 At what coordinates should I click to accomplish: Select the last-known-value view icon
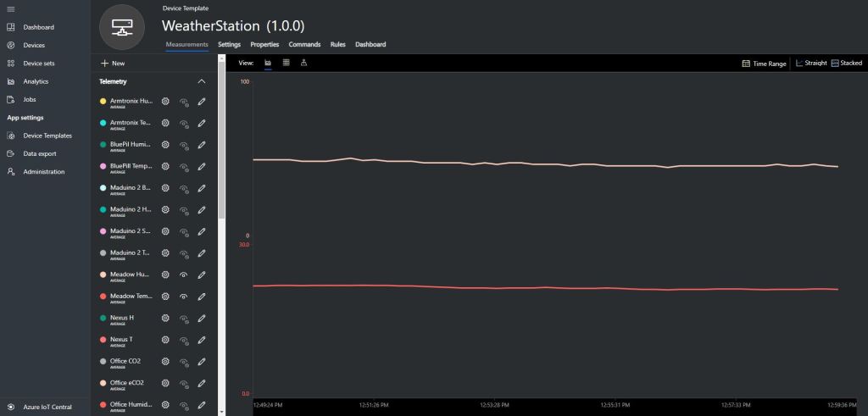[x=303, y=63]
